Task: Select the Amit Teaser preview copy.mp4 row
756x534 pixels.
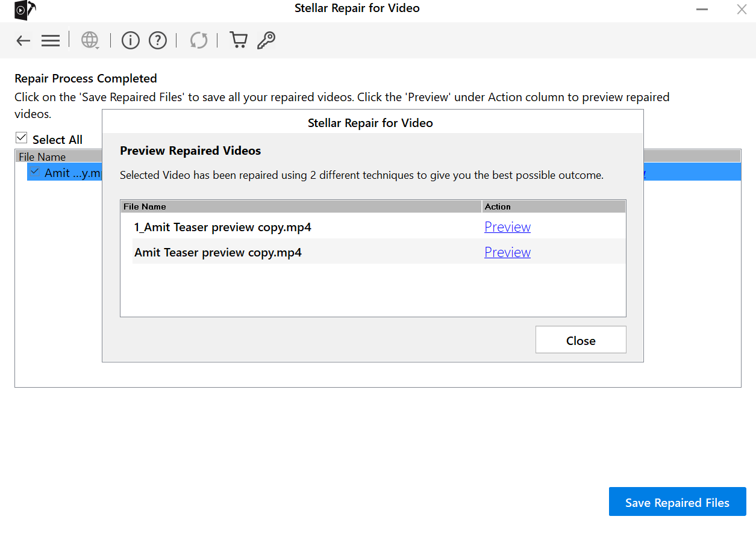Action: [x=218, y=252]
